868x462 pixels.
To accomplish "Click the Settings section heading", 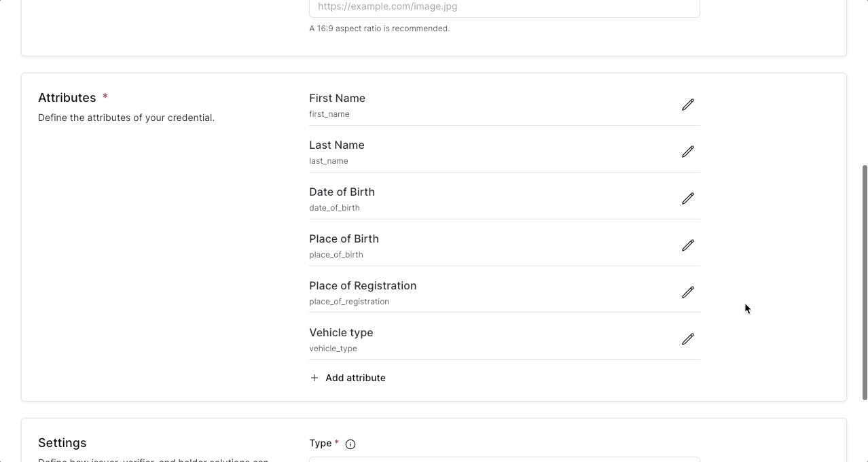I will (62, 443).
